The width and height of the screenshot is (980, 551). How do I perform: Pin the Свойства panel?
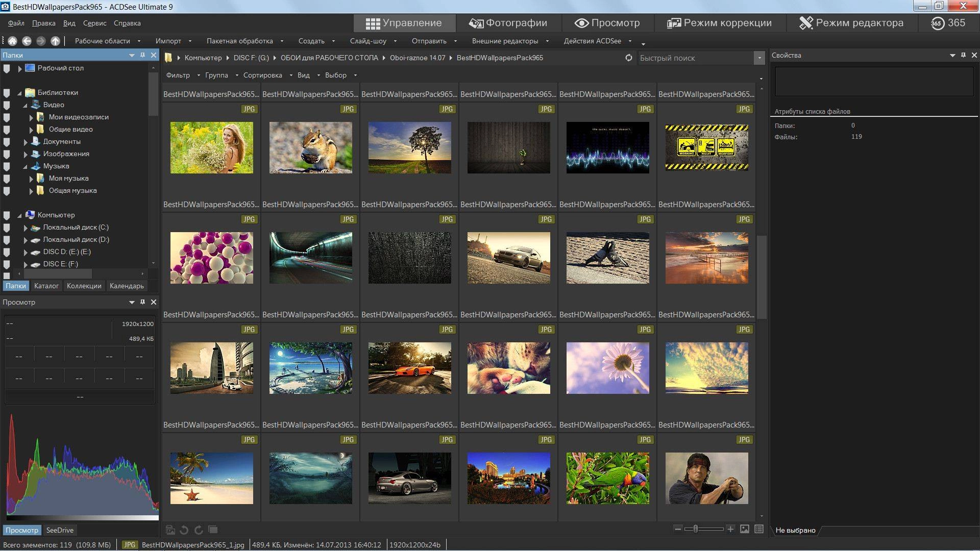[x=963, y=55]
